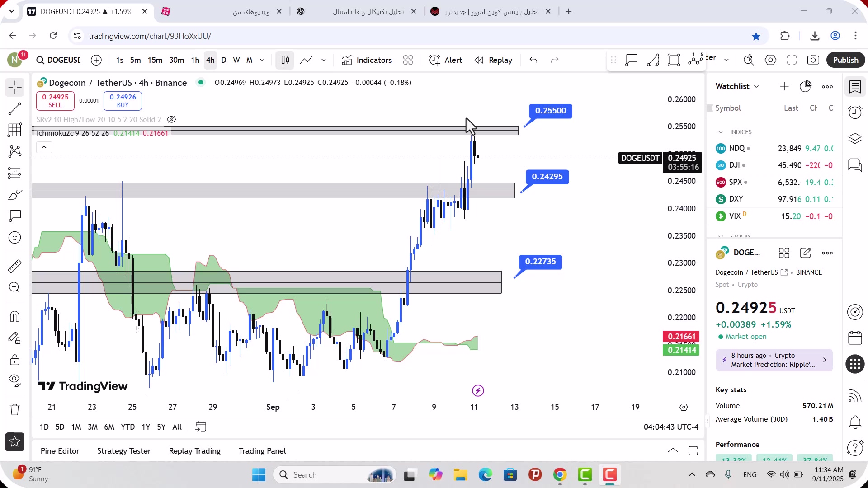Click the undo arrow
The width and height of the screenshot is (868, 488).
(533, 60)
